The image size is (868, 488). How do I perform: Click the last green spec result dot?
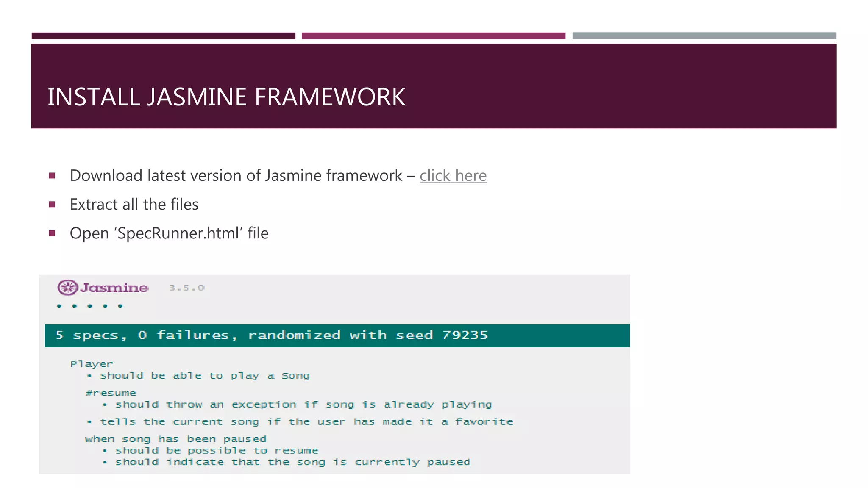point(120,306)
